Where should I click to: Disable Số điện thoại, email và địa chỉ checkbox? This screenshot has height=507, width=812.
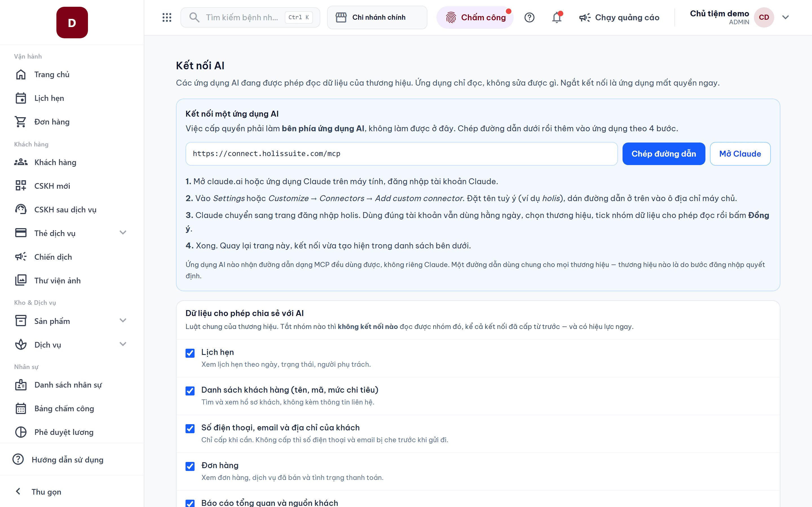190,428
